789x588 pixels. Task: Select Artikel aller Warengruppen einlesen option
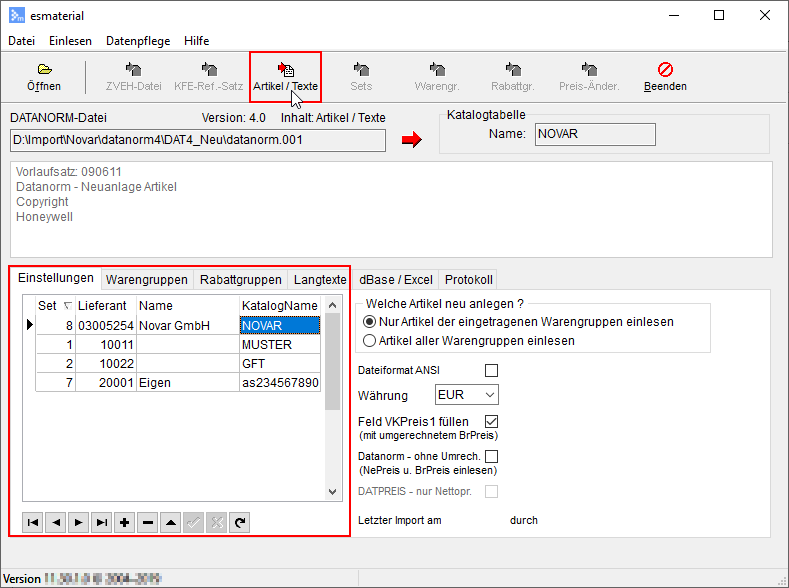tap(369, 340)
